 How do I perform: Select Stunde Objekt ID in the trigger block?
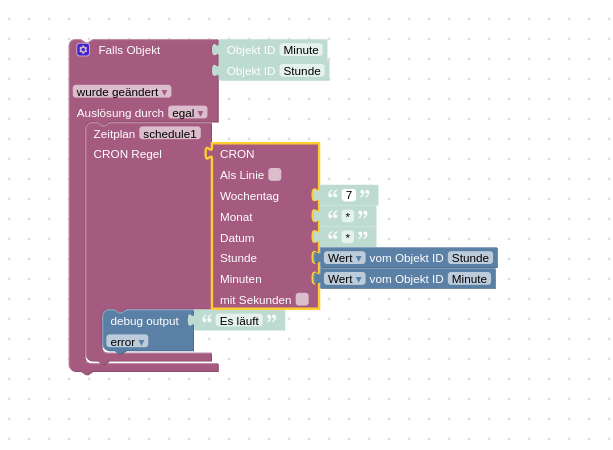click(302, 71)
